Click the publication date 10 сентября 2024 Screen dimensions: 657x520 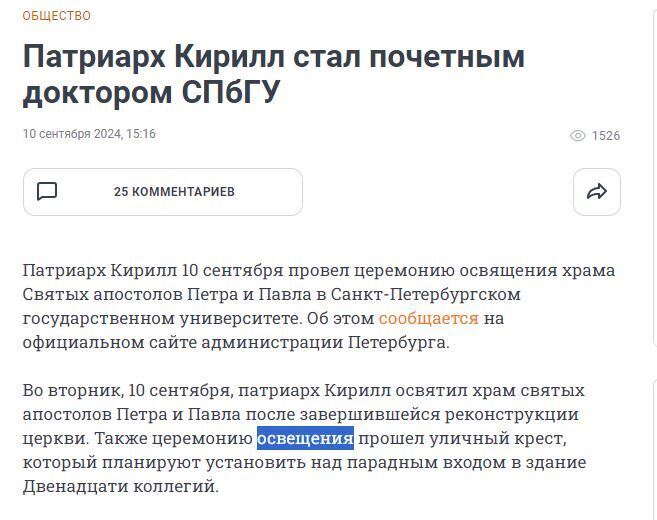pyautogui.click(x=71, y=134)
